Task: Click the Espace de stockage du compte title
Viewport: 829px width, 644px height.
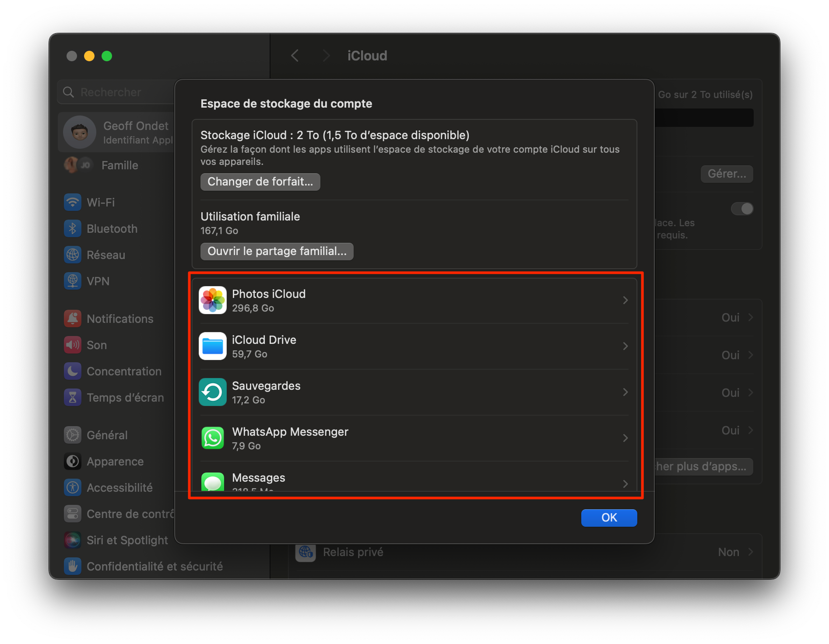Action: tap(286, 104)
